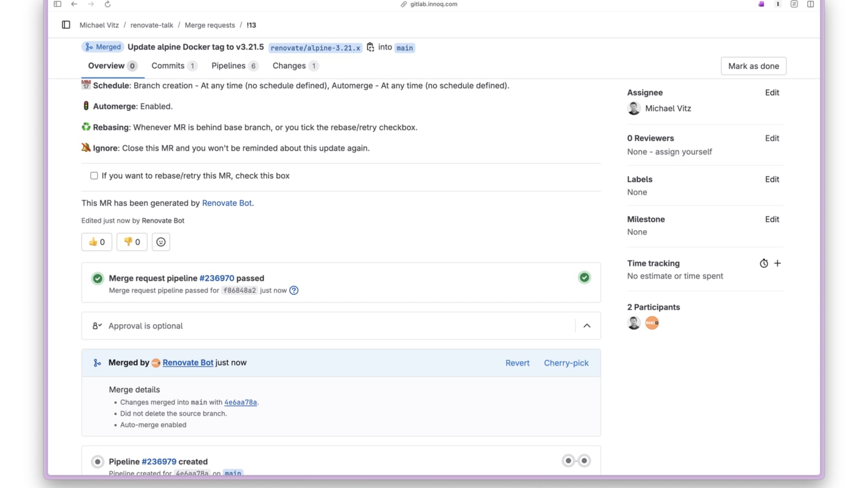
Task: Open the emoji reaction picker
Action: pyautogui.click(x=161, y=242)
